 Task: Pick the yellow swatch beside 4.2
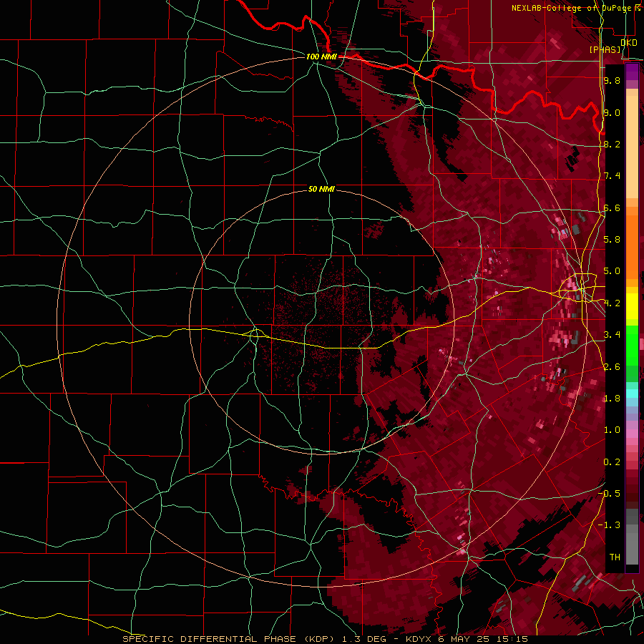tap(632, 306)
